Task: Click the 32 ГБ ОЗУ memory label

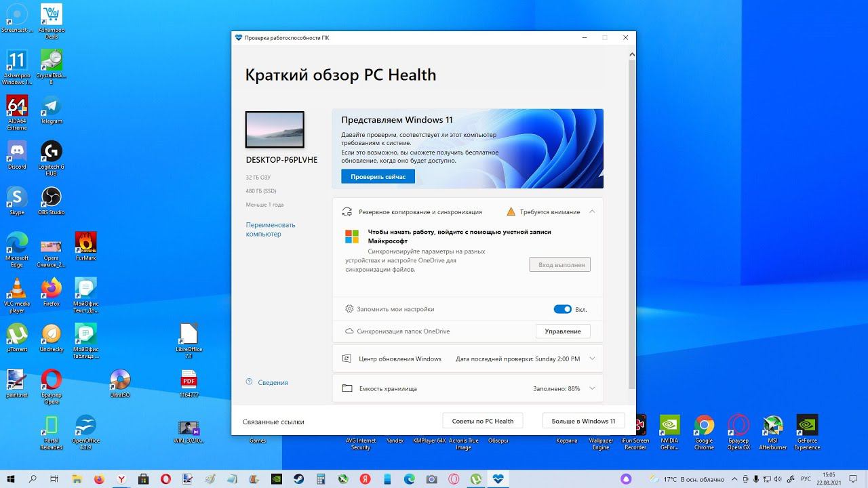Action: (x=258, y=177)
